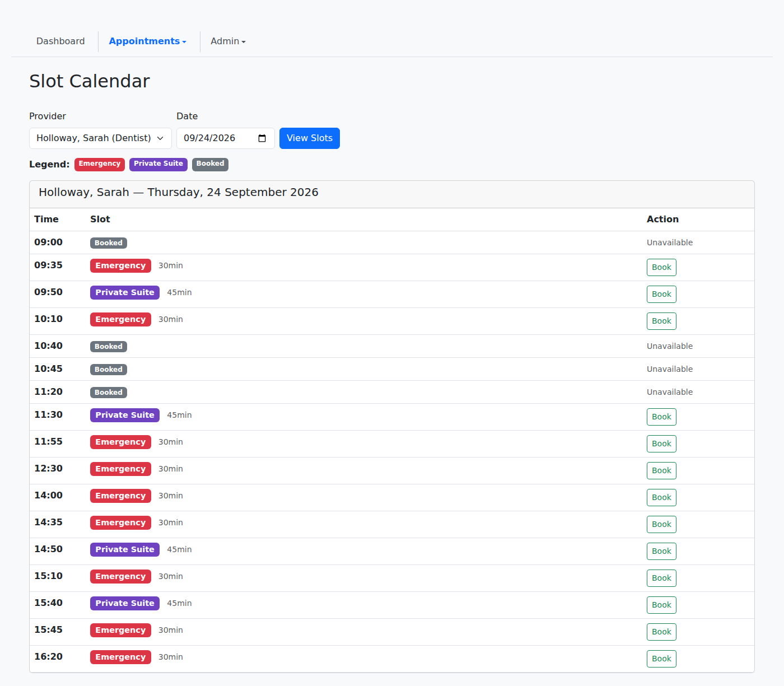
Task: Click the 30min duration at 16:20
Action: [171, 657]
